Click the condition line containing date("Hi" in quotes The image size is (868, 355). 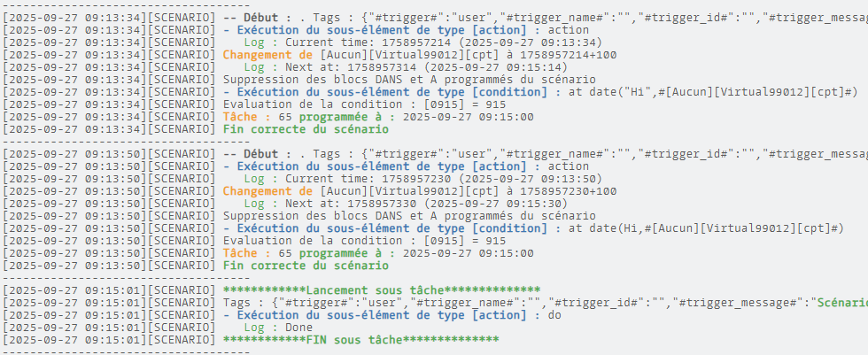point(539,91)
